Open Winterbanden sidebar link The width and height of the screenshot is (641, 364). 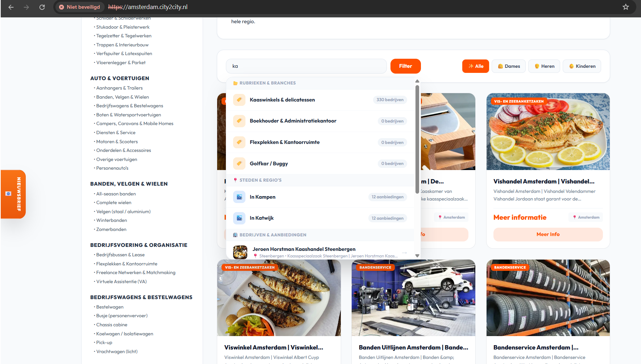(x=111, y=220)
